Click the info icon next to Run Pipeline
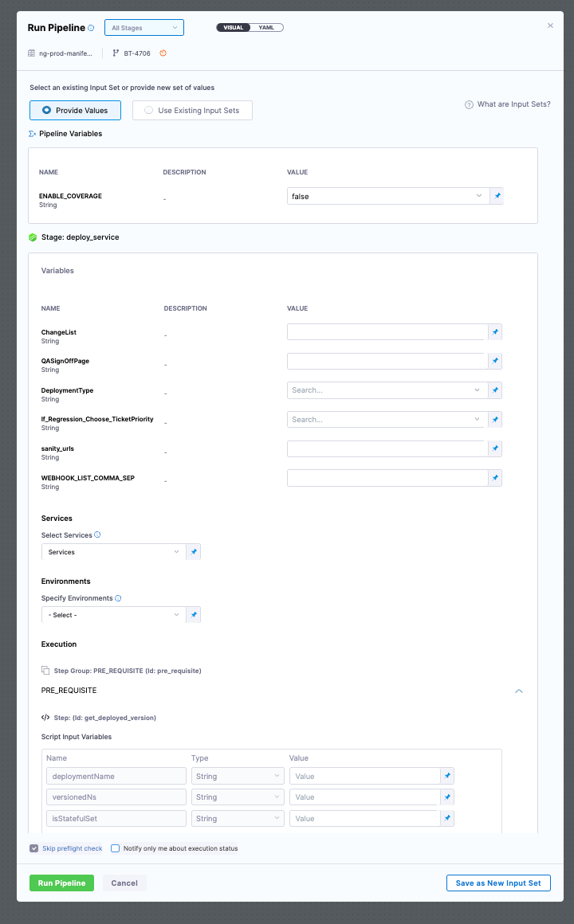This screenshot has height=924, width=574. 91,28
